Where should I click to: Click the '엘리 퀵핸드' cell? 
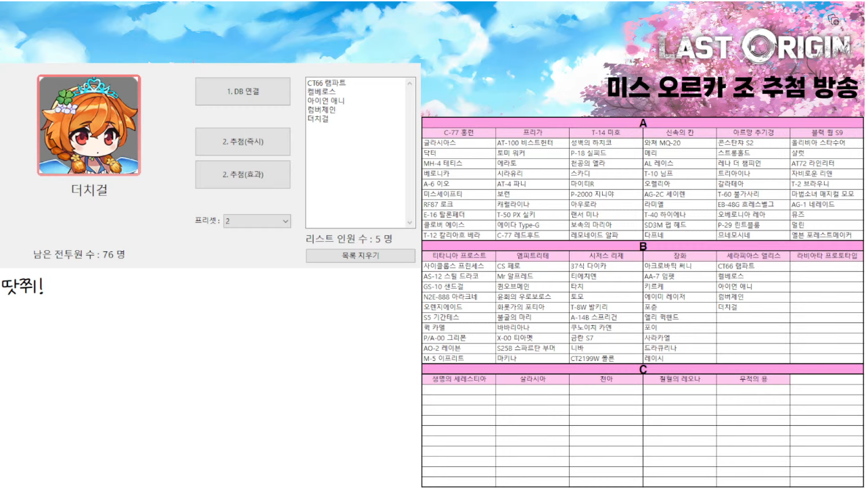(x=680, y=317)
